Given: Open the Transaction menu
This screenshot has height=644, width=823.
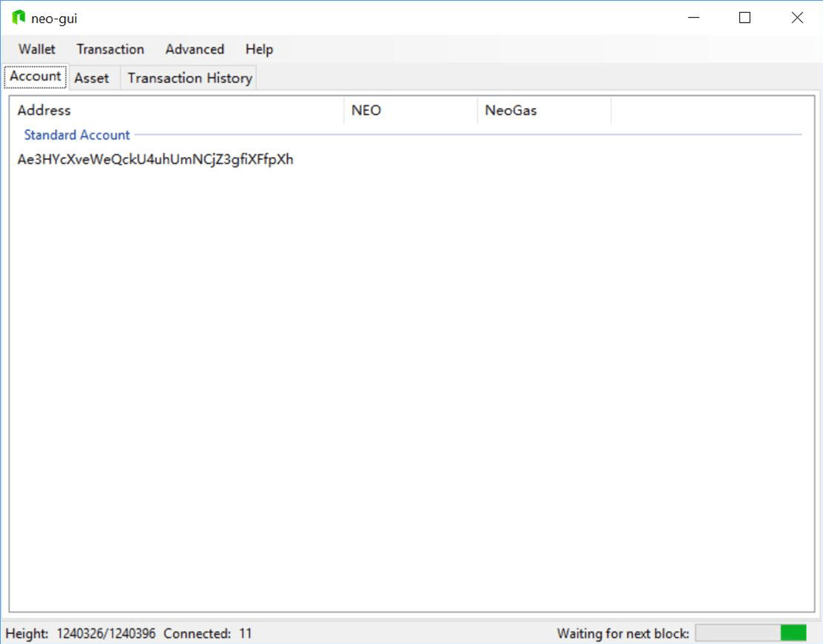Looking at the screenshot, I should pos(110,49).
